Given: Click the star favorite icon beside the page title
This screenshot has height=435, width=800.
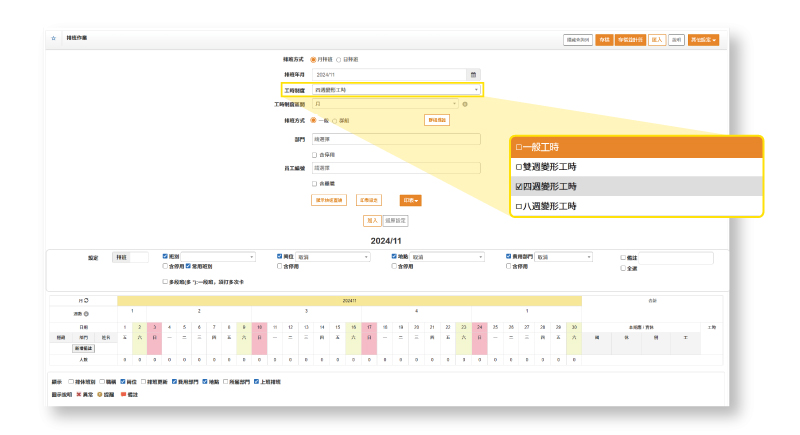Looking at the screenshot, I should pos(53,38).
